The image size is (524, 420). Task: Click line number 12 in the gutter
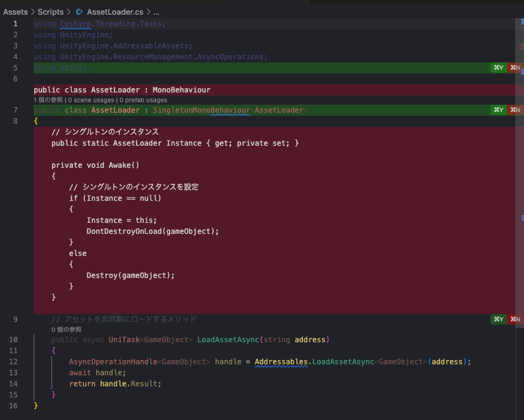tap(13, 361)
